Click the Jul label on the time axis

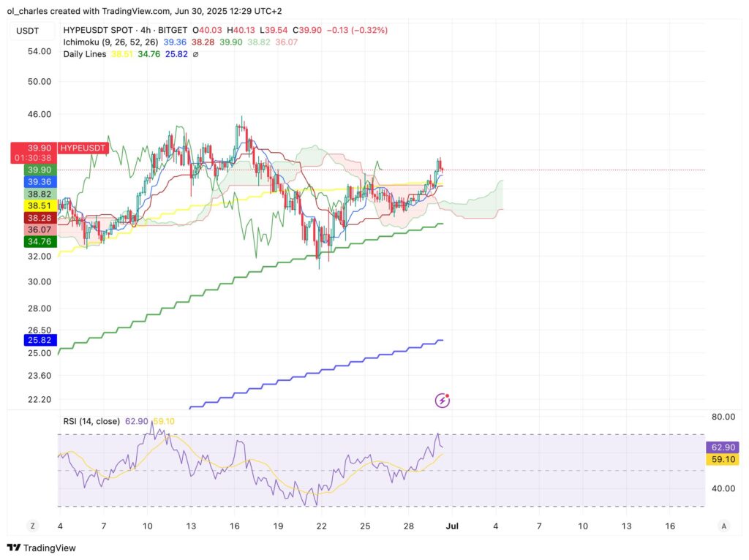(452, 526)
